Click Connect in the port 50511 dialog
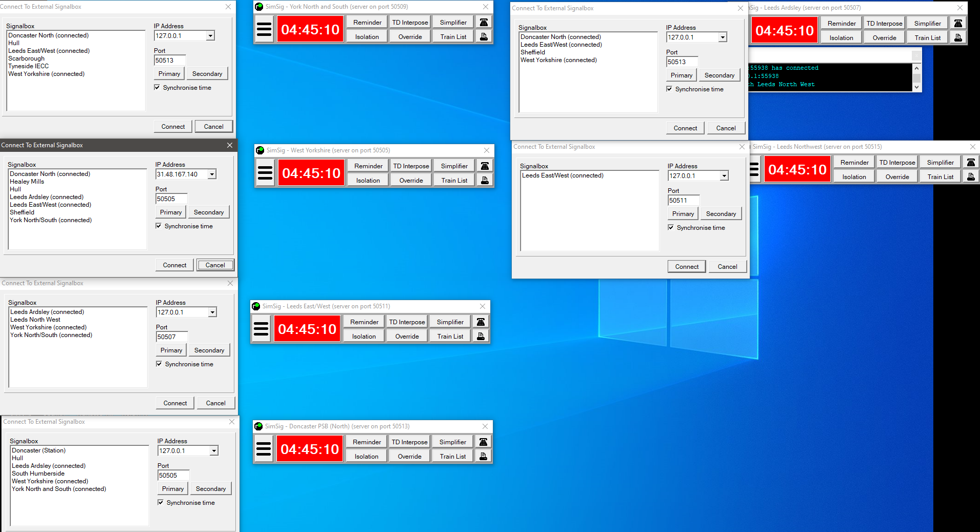Screen dimensions: 980x532 click(687, 267)
